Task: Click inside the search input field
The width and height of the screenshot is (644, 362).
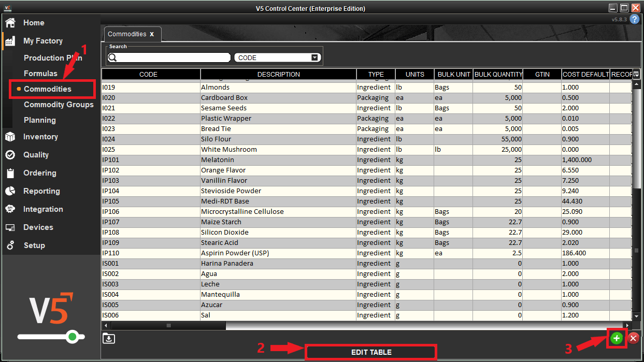Action: coord(171,57)
